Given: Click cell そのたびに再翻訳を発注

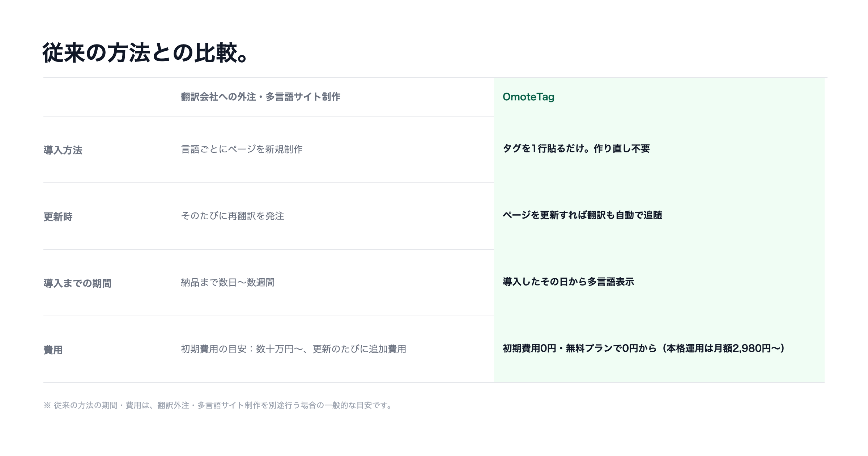Looking at the screenshot, I should tap(233, 216).
